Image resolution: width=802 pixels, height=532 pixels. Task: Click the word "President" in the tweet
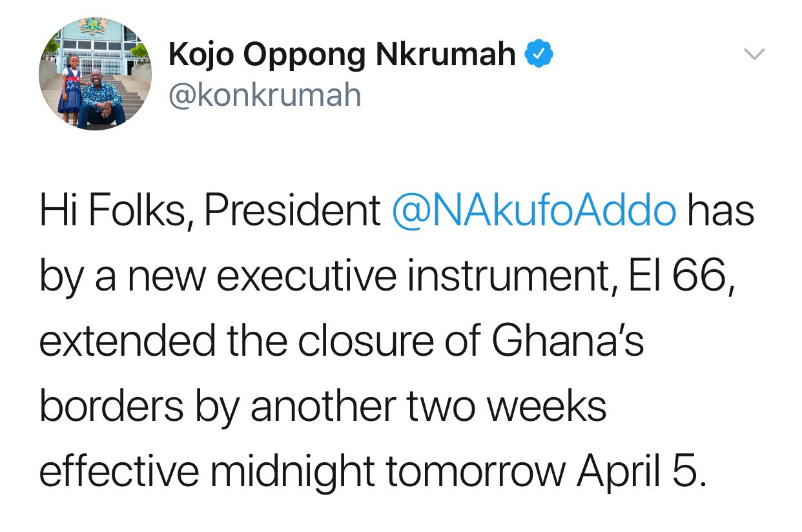pyautogui.click(x=293, y=211)
